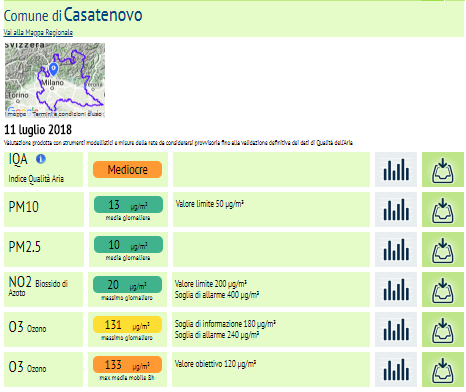Open the Termini e condizioni map link

tap(59, 114)
